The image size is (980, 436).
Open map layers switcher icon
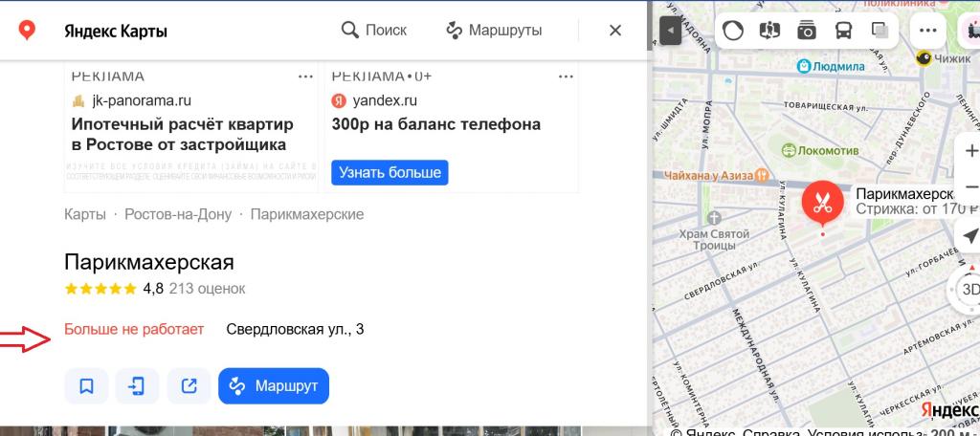click(880, 30)
